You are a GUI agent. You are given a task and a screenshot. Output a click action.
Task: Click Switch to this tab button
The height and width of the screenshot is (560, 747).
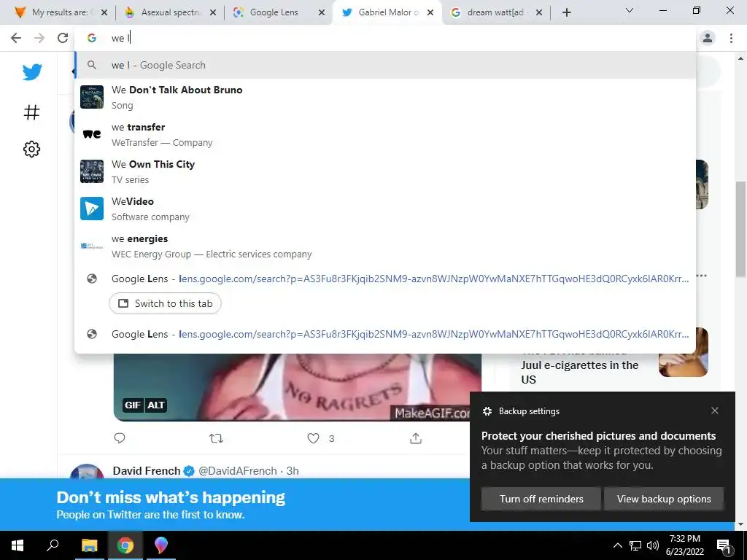click(165, 303)
